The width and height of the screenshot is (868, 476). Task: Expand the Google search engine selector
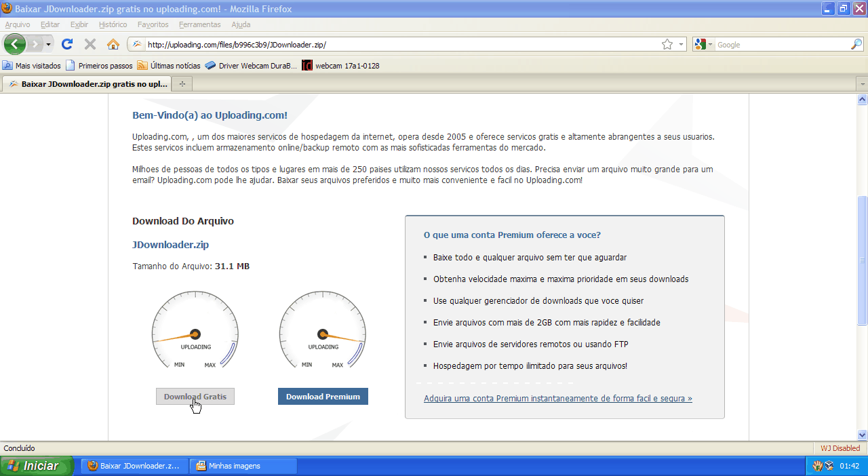tap(704, 44)
